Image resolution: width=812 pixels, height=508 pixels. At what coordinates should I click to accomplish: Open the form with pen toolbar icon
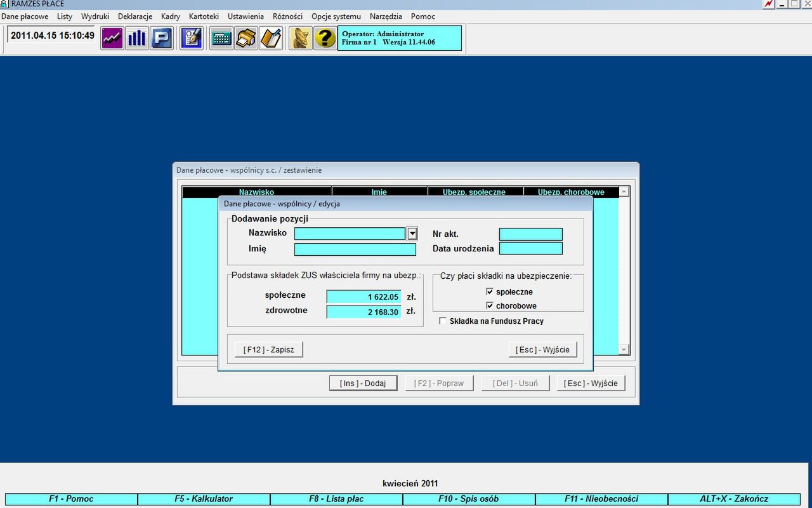192,38
